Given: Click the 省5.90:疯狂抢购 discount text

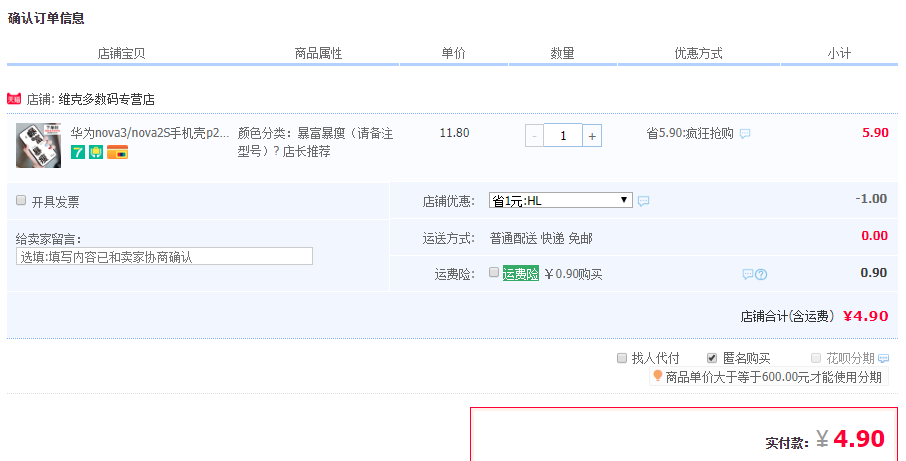Looking at the screenshot, I should coord(690,133).
